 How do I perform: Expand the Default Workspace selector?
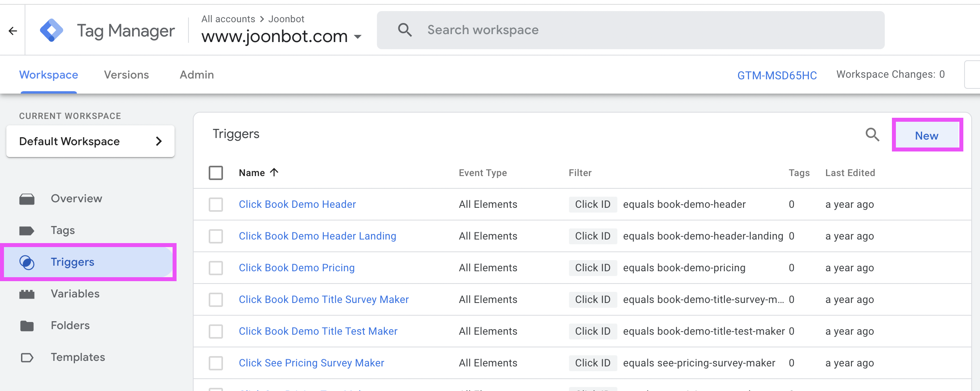coord(90,141)
